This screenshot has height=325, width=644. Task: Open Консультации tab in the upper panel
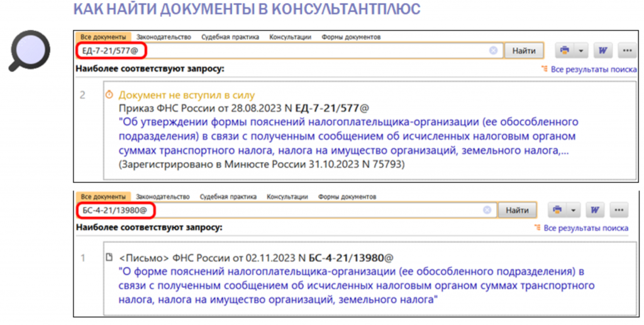click(290, 37)
